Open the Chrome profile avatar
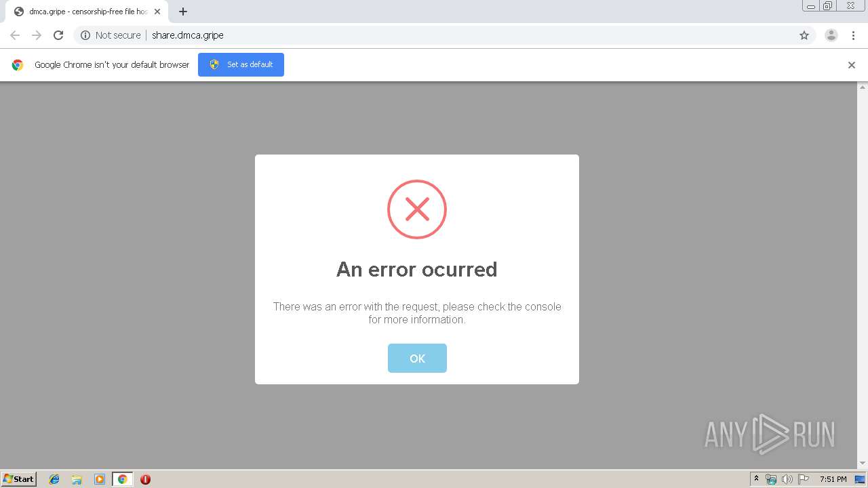Screen dimensions: 868x488 pos(831,35)
